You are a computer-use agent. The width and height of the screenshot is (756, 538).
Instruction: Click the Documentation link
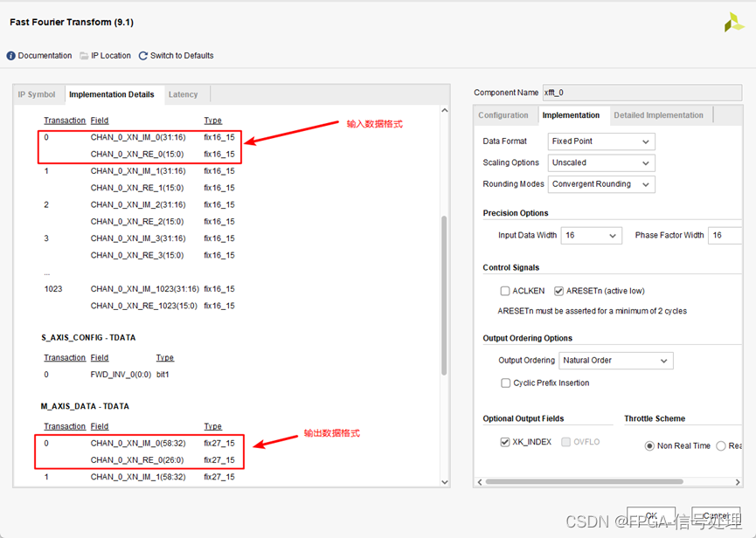(45, 56)
